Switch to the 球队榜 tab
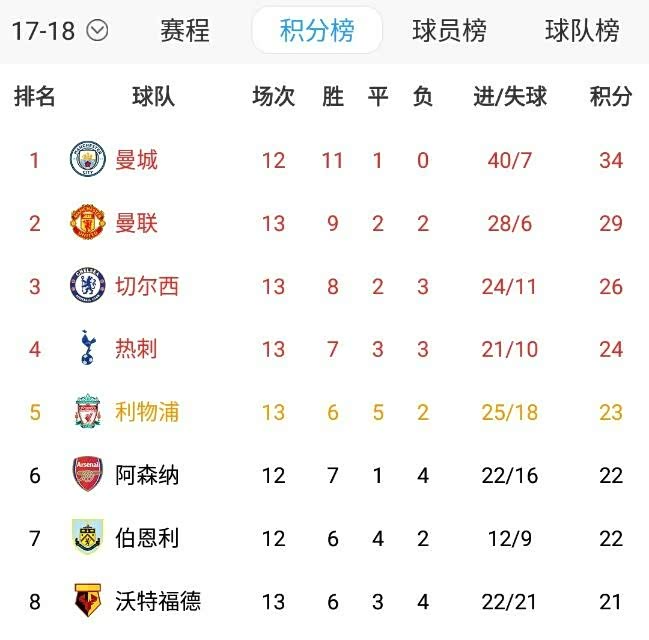The height and width of the screenshot is (640, 649). tap(582, 31)
